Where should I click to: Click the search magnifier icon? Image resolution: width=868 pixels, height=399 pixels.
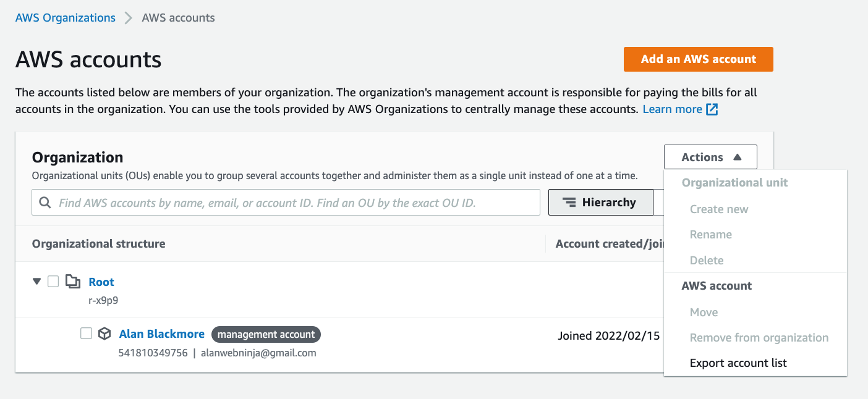[45, 203]
